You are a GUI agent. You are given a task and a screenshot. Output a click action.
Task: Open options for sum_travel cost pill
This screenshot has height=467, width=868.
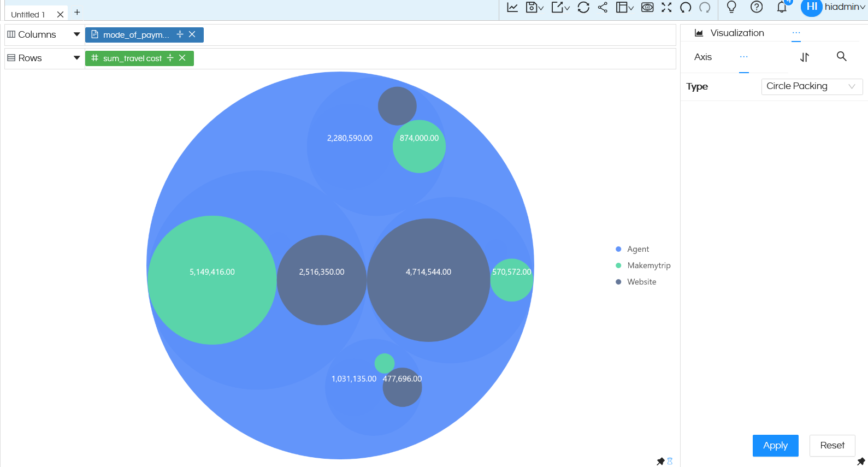[x=170, y=58]
